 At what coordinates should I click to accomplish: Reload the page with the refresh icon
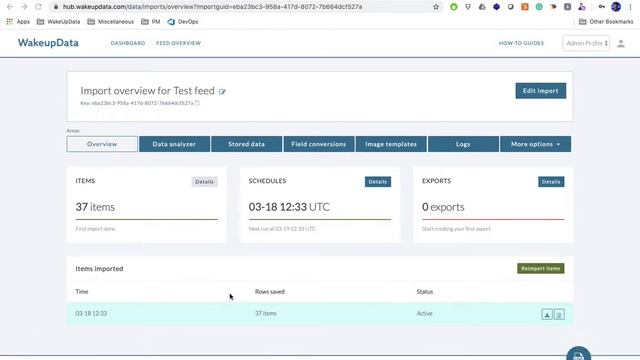tap(38, 7)
